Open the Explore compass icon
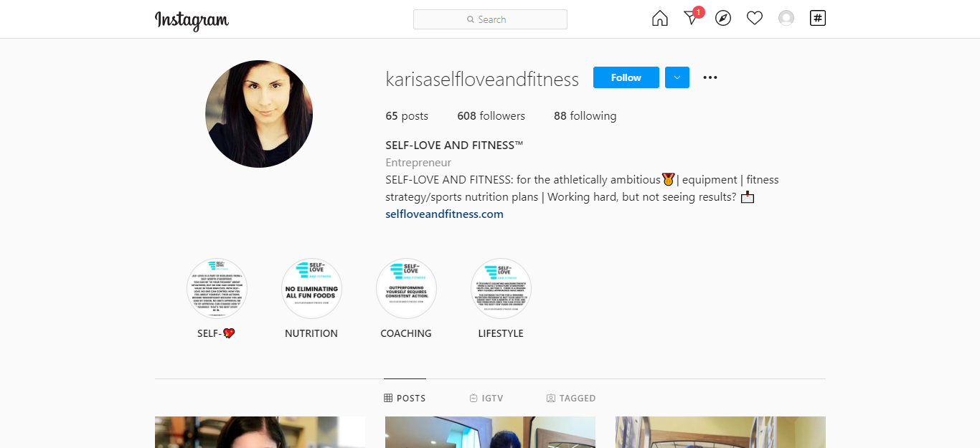 coord(723,19)
